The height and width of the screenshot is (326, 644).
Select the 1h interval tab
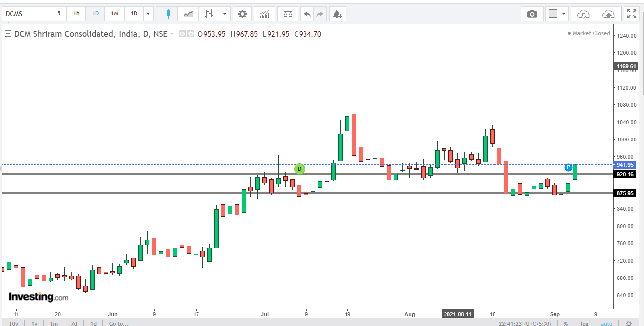pos(76,14)
